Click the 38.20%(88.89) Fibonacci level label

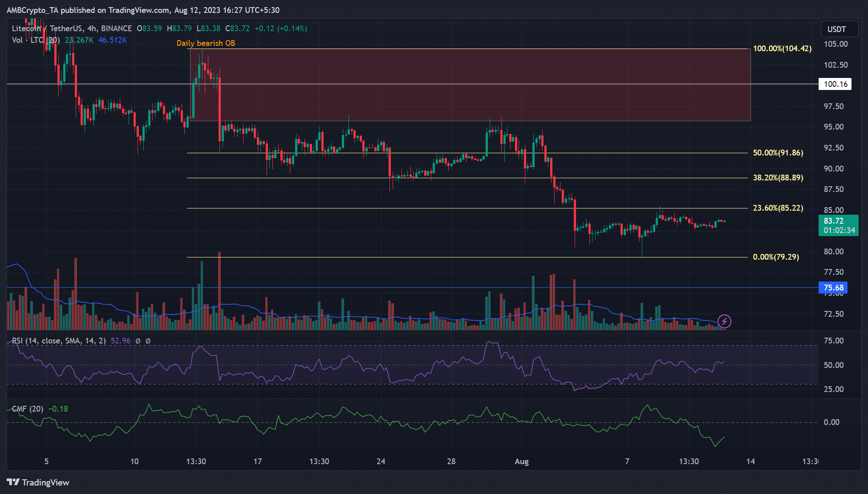[x=778, y=178]
